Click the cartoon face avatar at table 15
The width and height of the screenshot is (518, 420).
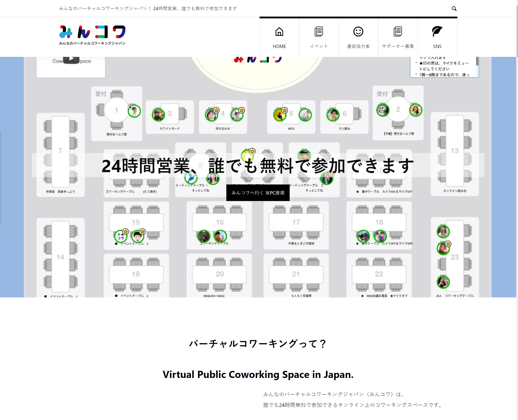[138, 236]
